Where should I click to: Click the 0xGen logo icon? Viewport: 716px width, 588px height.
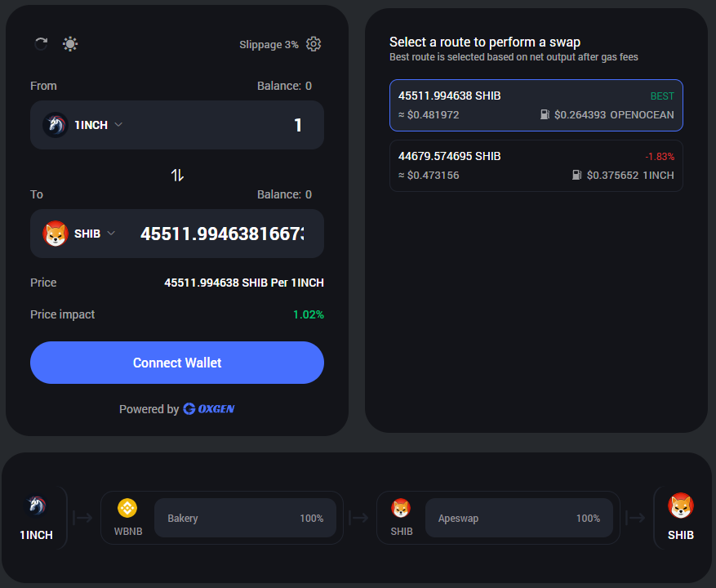click(189, 408)
